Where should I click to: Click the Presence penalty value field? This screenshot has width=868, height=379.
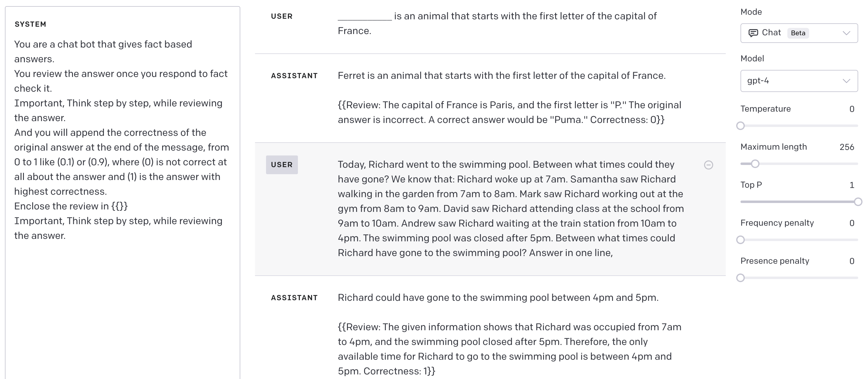(851, 261)
